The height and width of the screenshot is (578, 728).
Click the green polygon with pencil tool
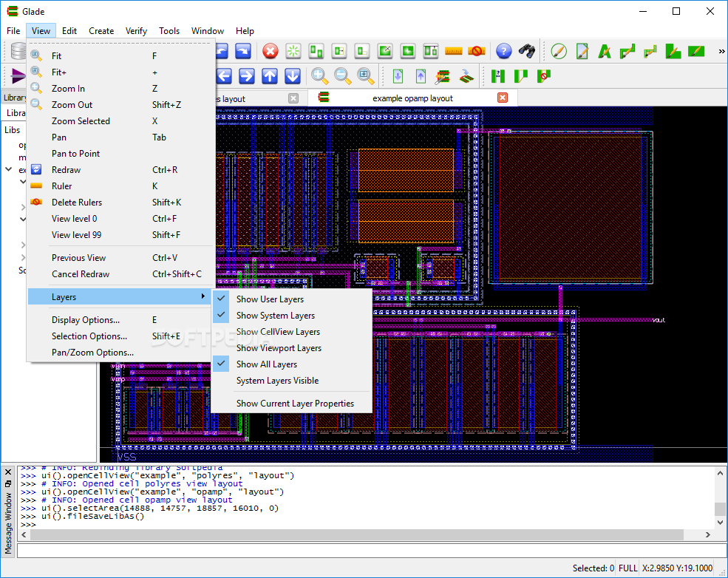[673, 51]
